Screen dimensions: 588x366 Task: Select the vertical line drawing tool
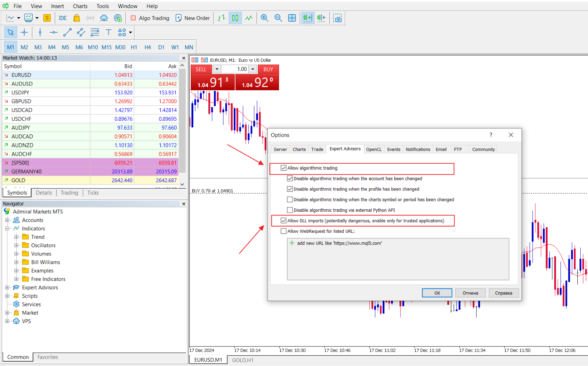(40, 32)
